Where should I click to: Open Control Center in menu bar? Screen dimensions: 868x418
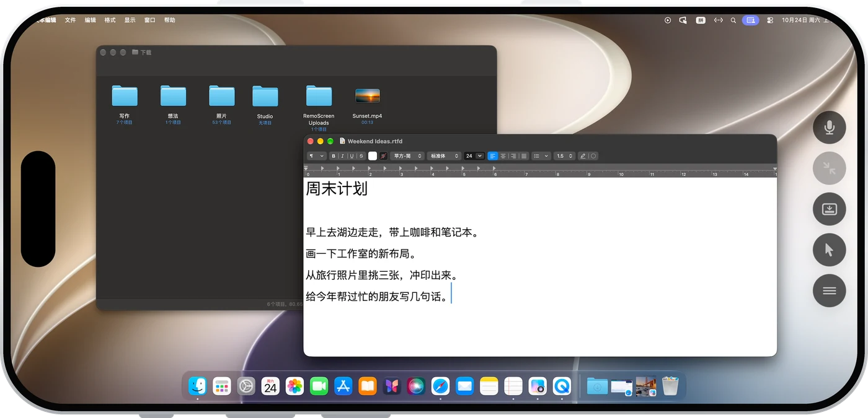point(770,20)
